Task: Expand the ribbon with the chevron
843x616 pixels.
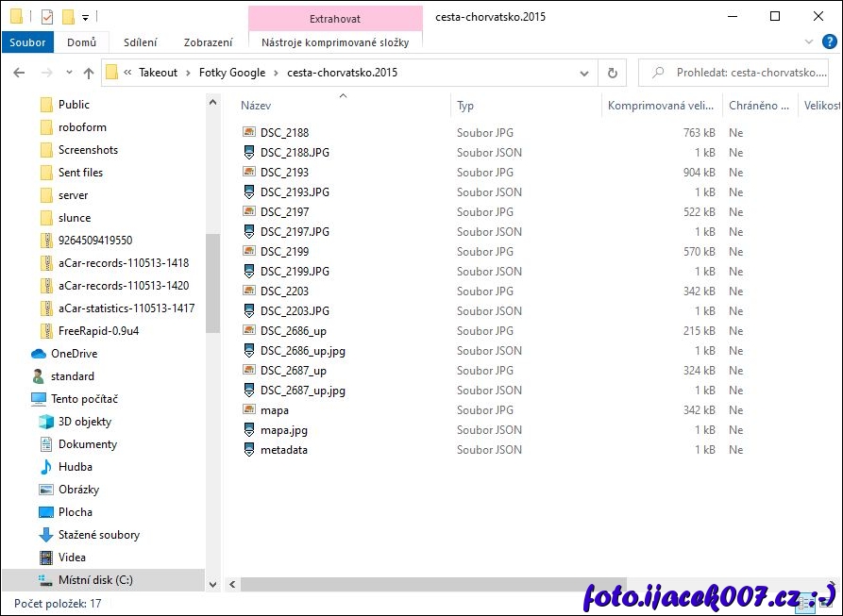Action: [808, 42]
